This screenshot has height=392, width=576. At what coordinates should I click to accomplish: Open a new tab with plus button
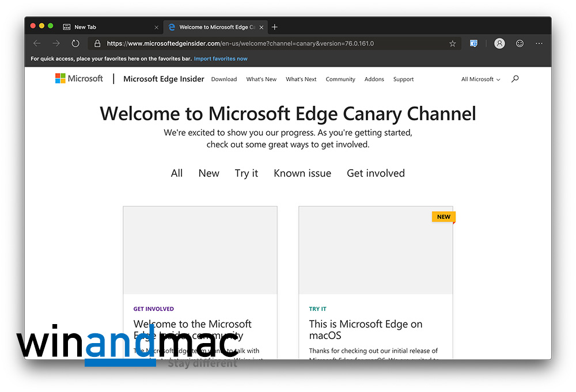(x=275, y=27)
